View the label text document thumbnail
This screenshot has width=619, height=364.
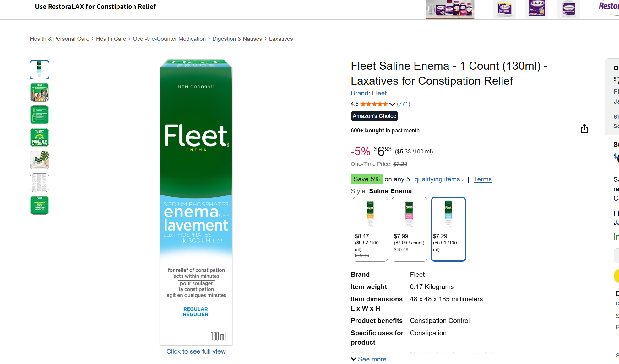[40, 183]
